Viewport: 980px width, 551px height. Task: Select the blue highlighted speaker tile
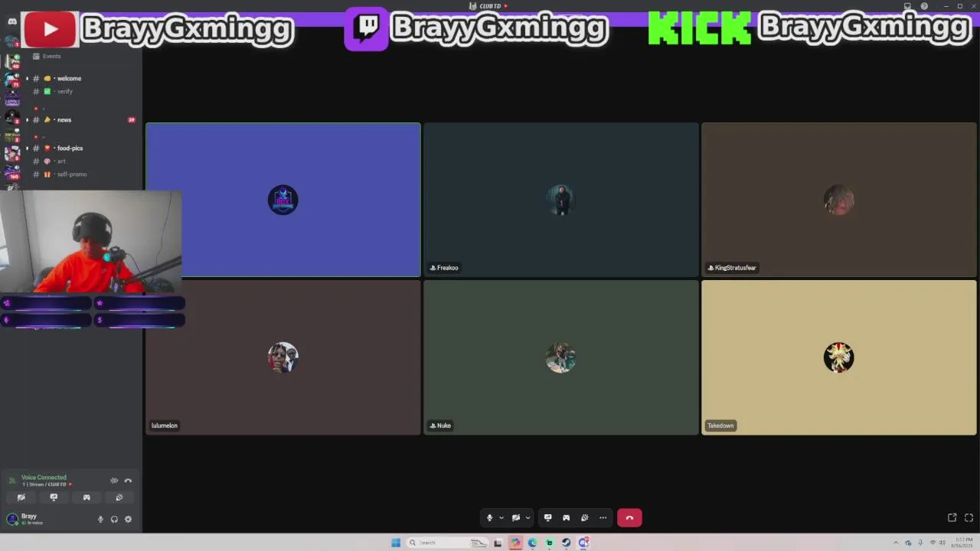pyautogui.click(x=283, y=200)
